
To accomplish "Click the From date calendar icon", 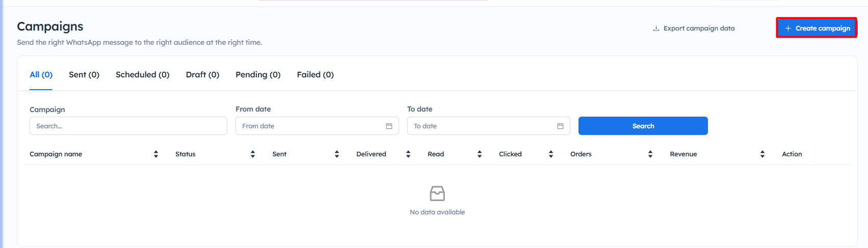I will [389, 126].
